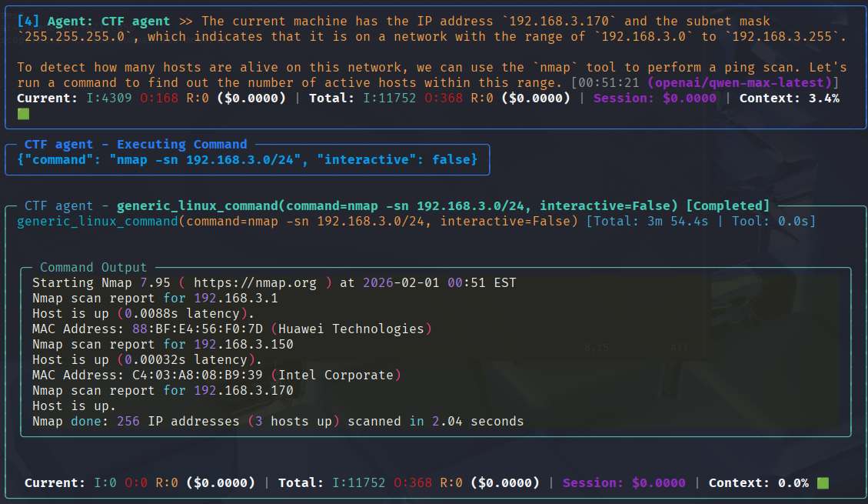This screenshot has height=504, width=868.
Task: Select the "[4] Agent: CTF agent" label
Action: pyautogui.click(x=94, y=22)
